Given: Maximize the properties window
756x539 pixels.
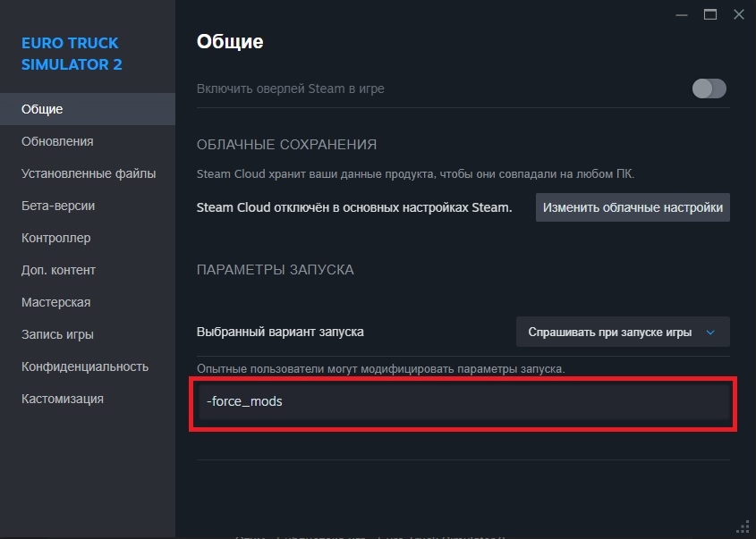Looking at the screenshot, I should pos(710,14).
